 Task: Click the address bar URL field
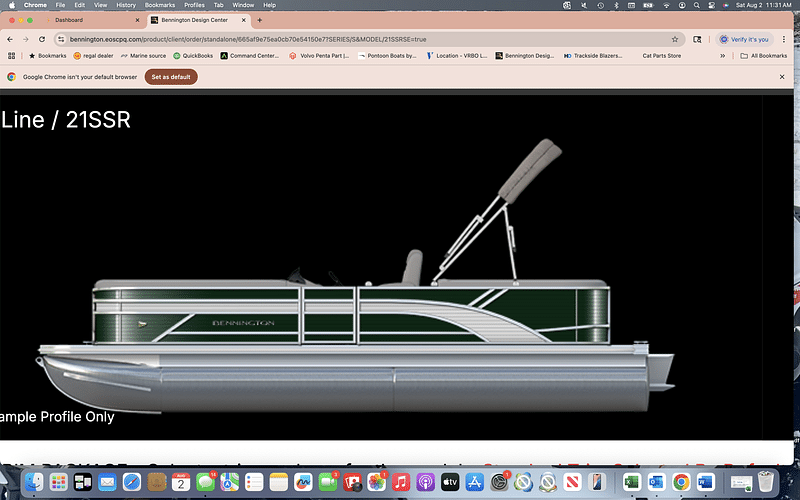point(367,39)
